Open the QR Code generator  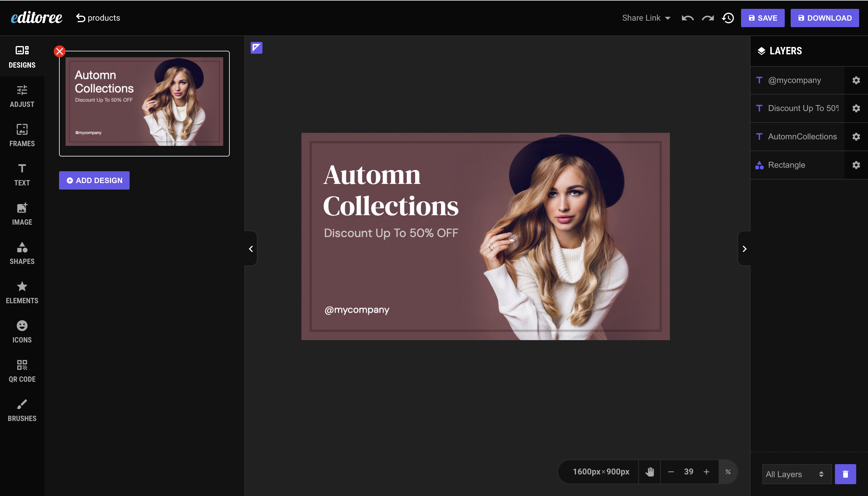click(22, 371)
